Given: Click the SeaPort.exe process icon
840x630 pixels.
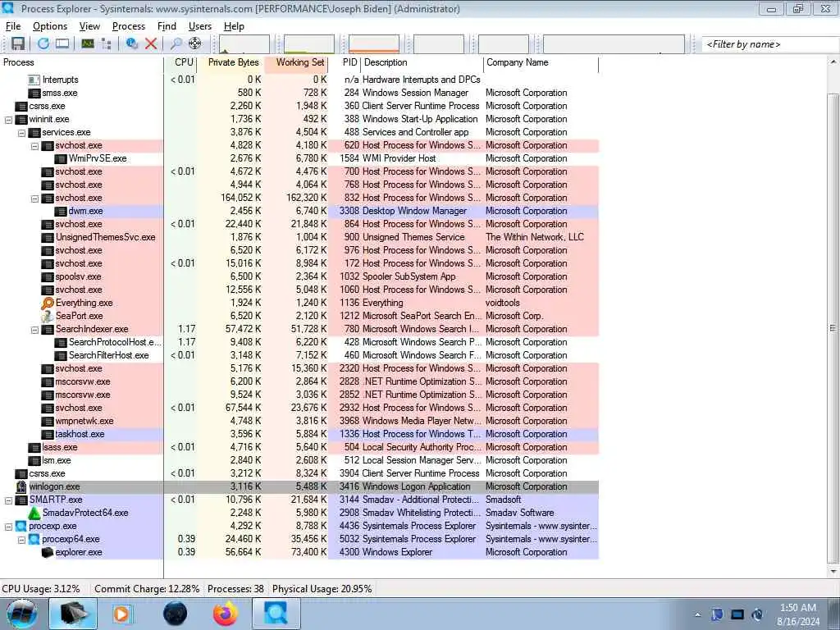Looking at the screenshot, I should (x=48, y=316).
